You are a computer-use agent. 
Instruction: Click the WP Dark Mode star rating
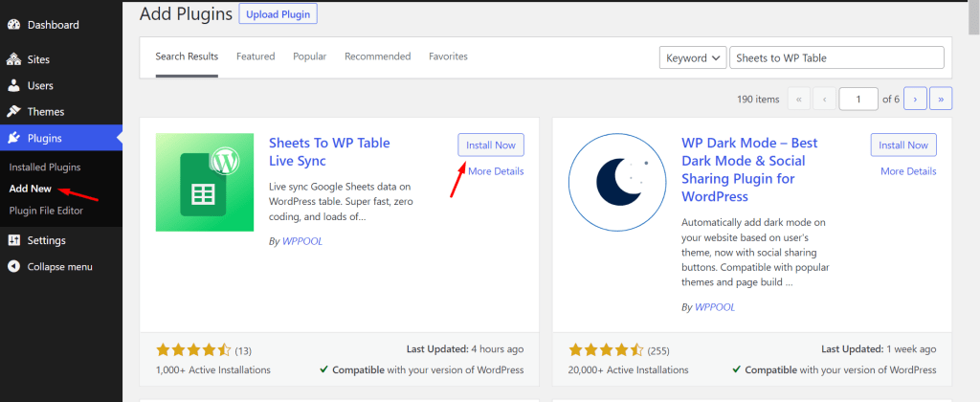pos(606,350)
